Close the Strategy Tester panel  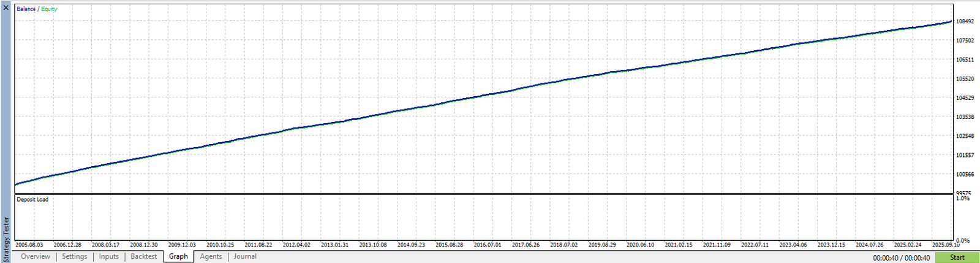(x=6, y=8)
